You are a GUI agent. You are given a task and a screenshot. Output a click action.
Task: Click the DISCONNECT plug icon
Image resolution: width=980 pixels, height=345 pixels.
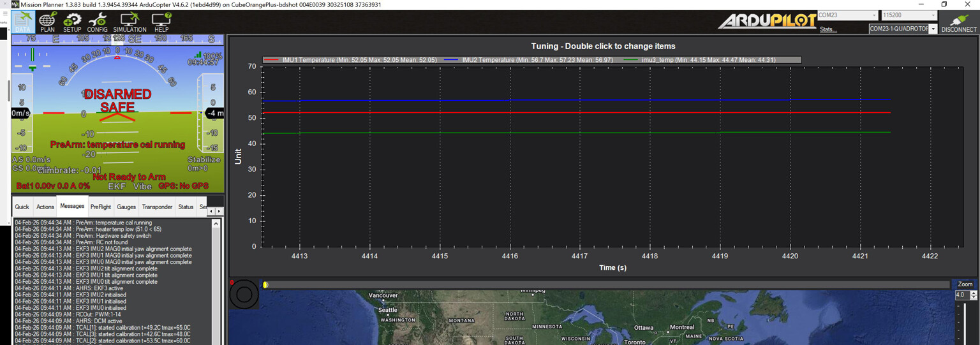tap(959, 22)
